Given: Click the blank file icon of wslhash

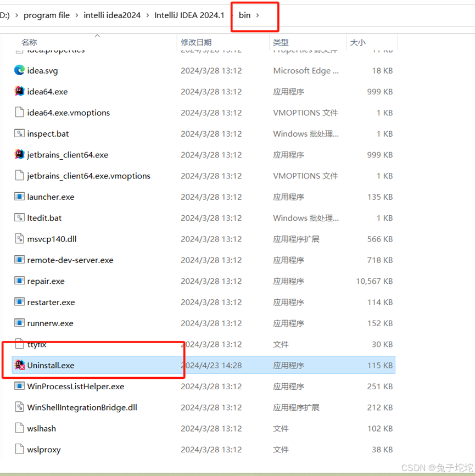Looking at the screenshot, I should [19, 428].
